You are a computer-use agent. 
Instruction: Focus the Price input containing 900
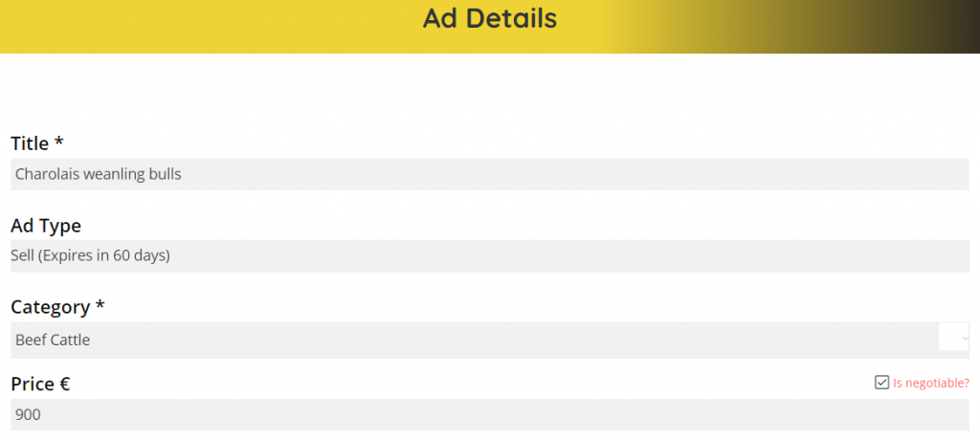coord(488,415)
